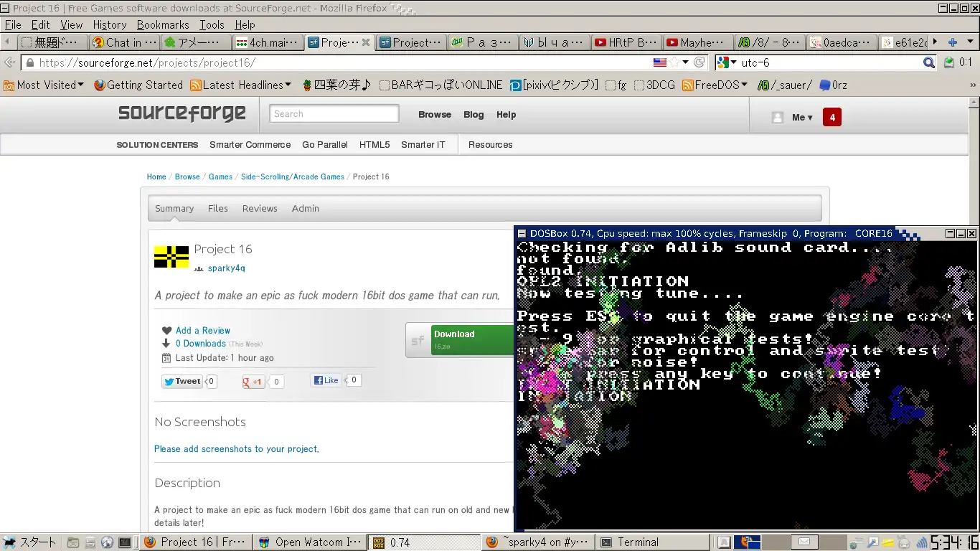Image resolution: width=980 pixels, height=551 pixels.
Task: Click the reload button in the address bar
Action: coord(699,62)
